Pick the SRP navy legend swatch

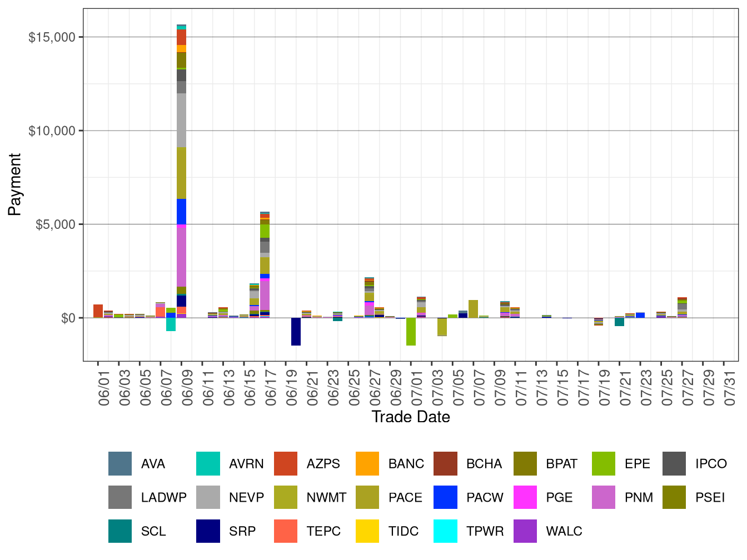pyautogui.click(x=208, y=531)
